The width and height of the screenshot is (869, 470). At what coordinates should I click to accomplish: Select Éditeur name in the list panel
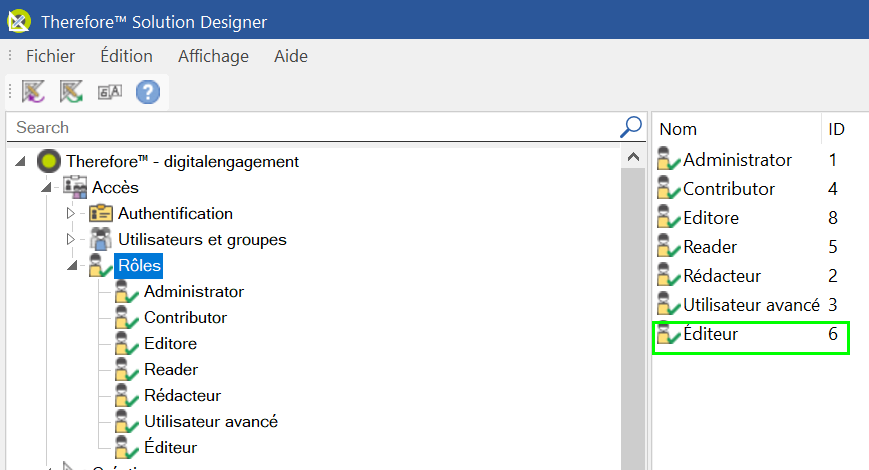[710, 334]
